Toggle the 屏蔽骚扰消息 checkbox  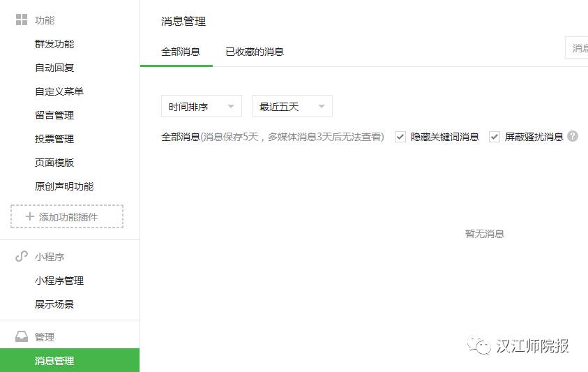click(x=495, y=137)
